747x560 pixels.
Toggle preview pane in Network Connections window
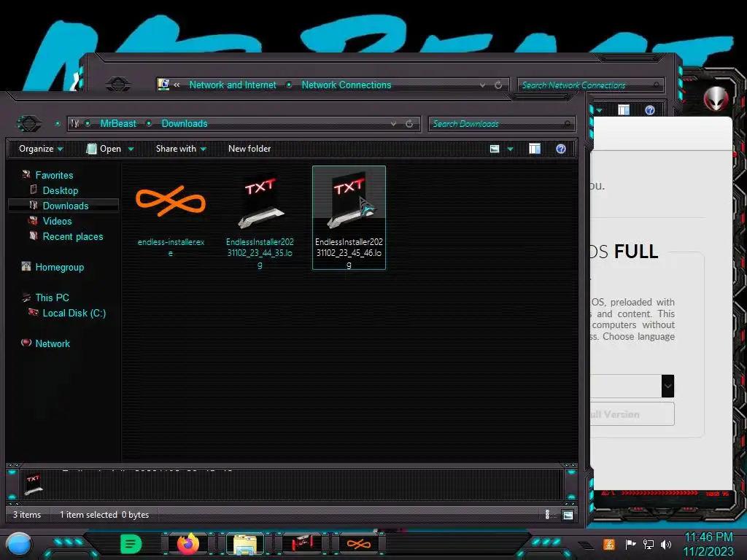pyautogui.click(x=624, y=110)
